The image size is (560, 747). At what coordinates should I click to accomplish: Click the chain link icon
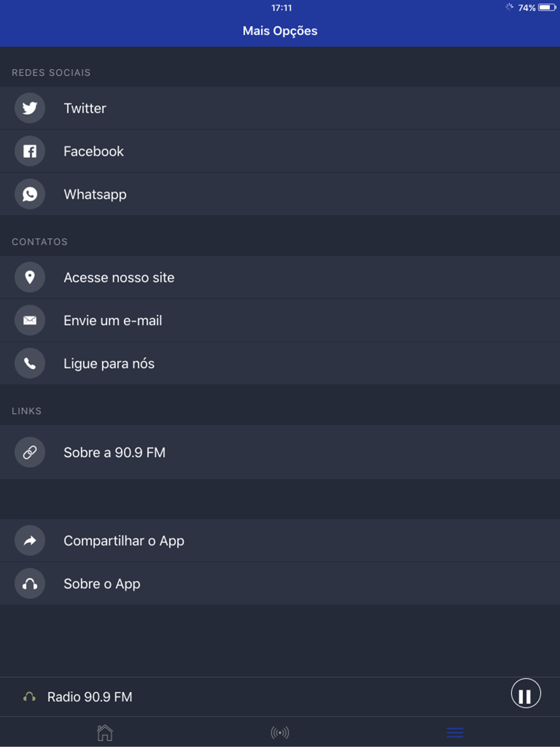pos(30,452)
